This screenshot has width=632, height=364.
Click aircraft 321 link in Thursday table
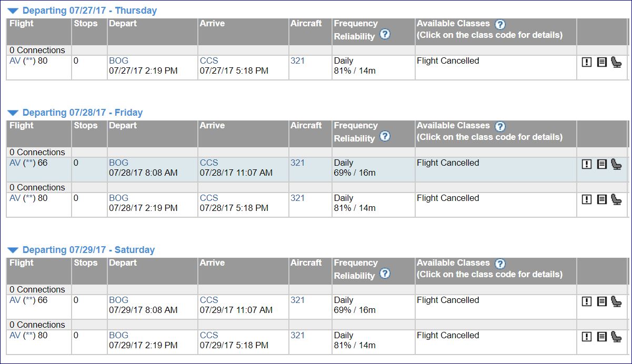[297, 61]
